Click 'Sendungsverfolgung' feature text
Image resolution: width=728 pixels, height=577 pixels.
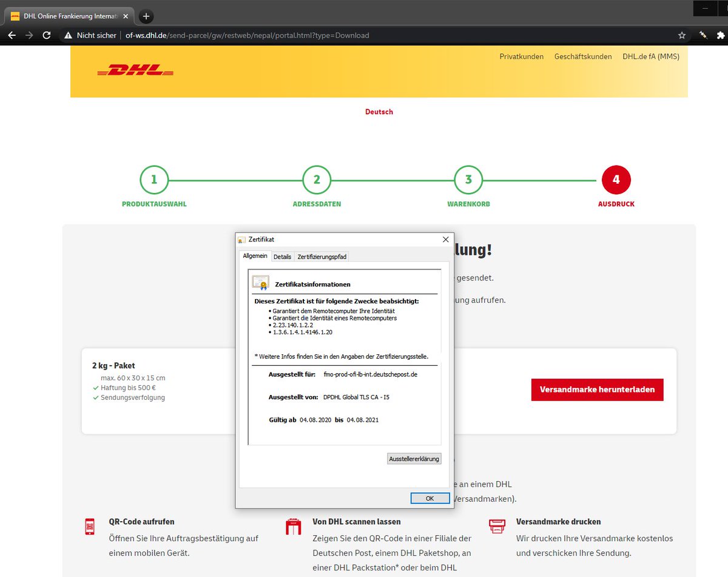133,398
